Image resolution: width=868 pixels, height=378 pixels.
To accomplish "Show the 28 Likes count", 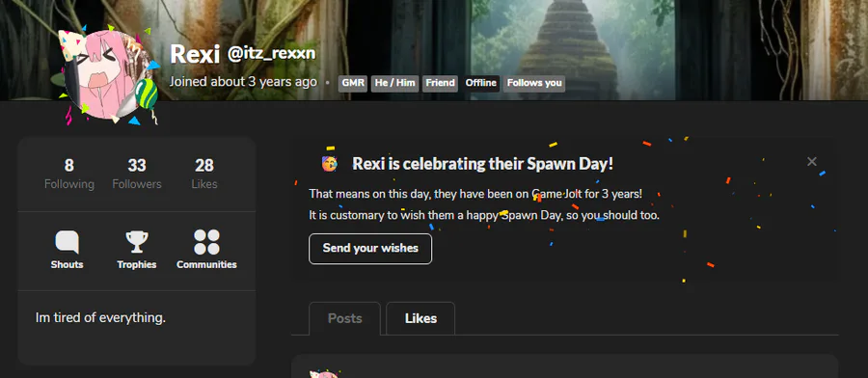I will click(204, 174).
